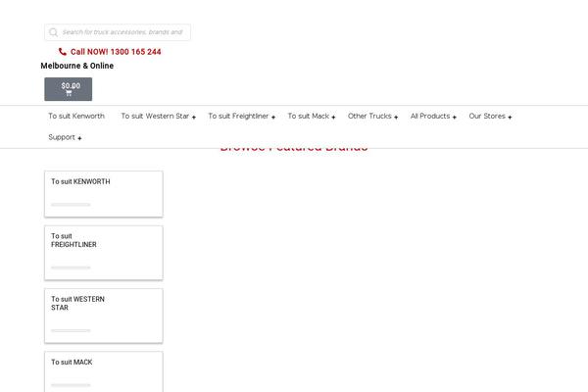Image resolution: width=588 pixels, height=392 pixels.
Task: Expand plus next to Support
Action: 79,138
